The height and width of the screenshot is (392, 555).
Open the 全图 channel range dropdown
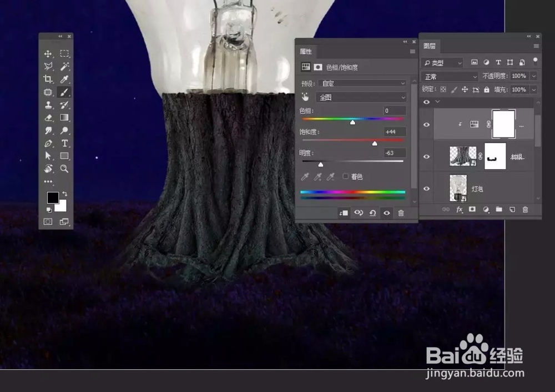pyautogui.click(x=361, y=97)
